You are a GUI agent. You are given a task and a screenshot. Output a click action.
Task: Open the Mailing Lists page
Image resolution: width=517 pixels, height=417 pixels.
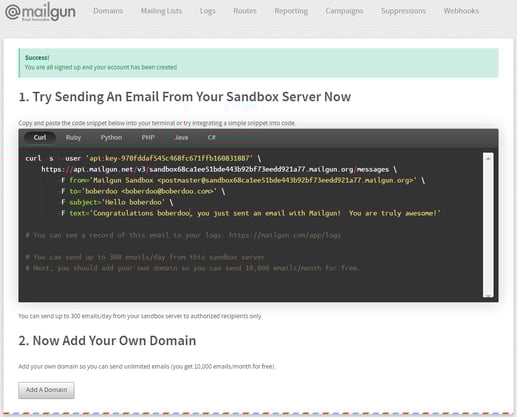(161, 11)
